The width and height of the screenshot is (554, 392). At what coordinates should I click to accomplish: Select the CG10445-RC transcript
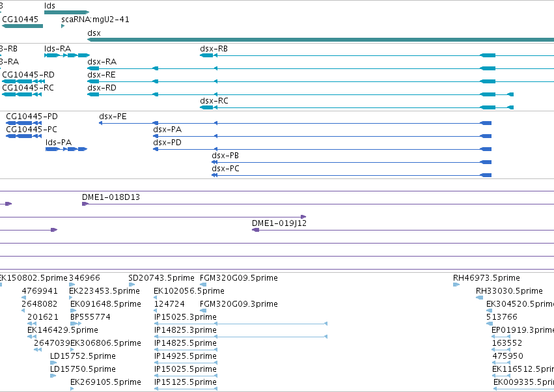(22, 94)
